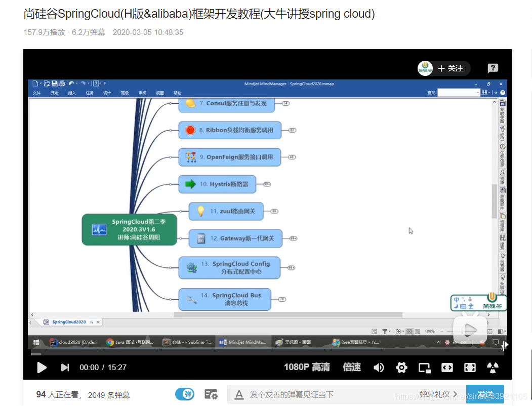Click the 发送 send button
The width and height of the screenshot is (532, 406).
[x=485, y=394]
